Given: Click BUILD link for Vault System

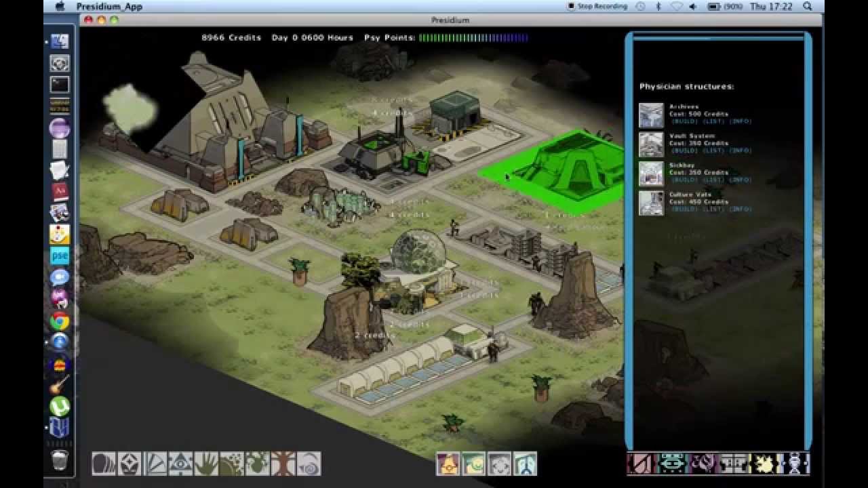Looking at the screenshot, I should [x=684, y=150].
